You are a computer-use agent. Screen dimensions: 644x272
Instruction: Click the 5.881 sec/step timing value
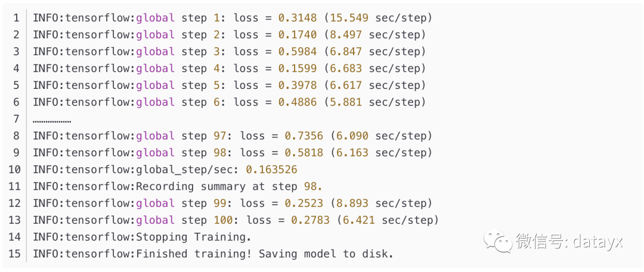click(x=346, y=102)
